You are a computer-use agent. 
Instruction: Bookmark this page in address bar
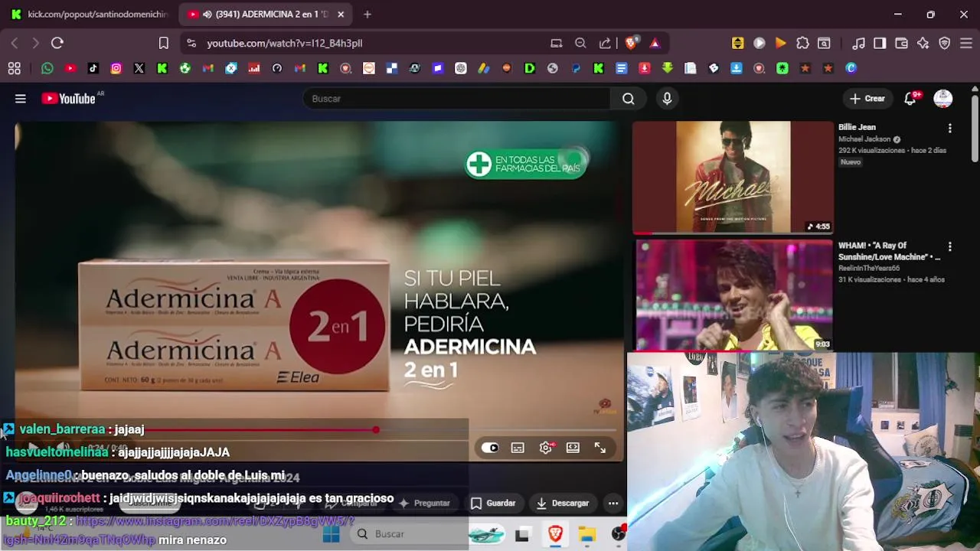[163, 44]
